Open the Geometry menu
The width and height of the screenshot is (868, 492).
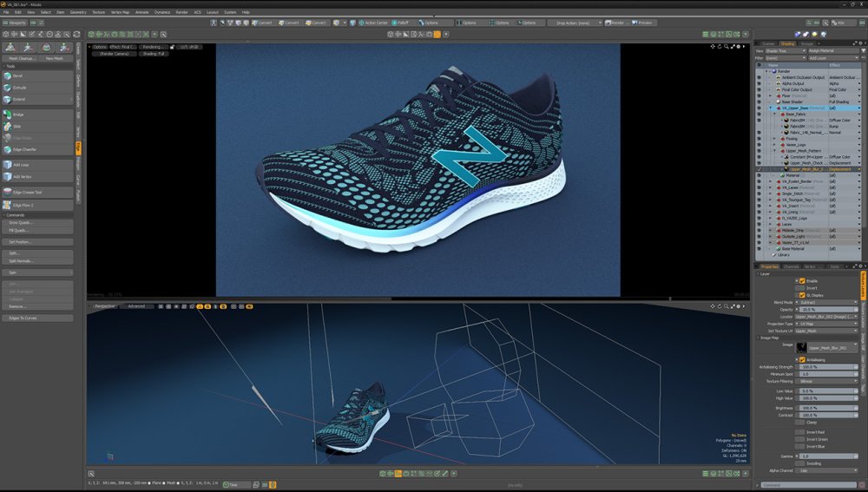tap(78, 12)
